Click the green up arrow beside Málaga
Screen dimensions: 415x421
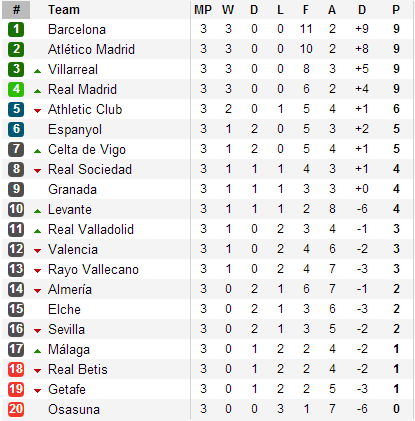point(38,351)
